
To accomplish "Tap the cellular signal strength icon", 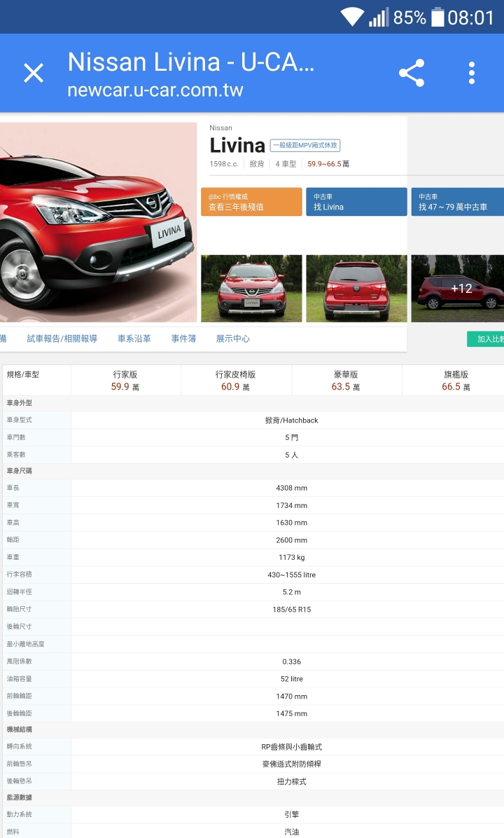I will pyautogui.click(x=379, y=17).
